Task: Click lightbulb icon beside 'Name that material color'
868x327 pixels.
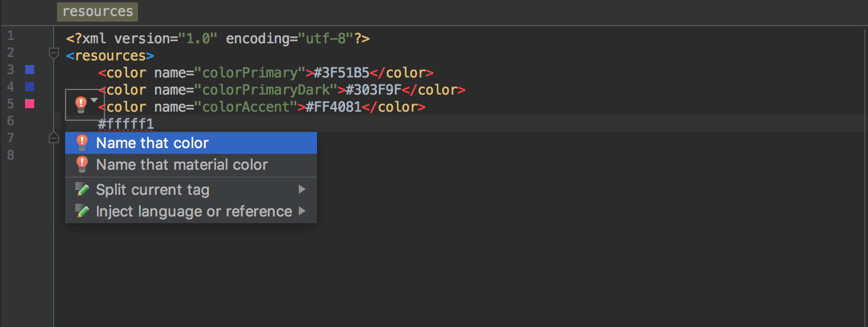Action: (82, 165)
